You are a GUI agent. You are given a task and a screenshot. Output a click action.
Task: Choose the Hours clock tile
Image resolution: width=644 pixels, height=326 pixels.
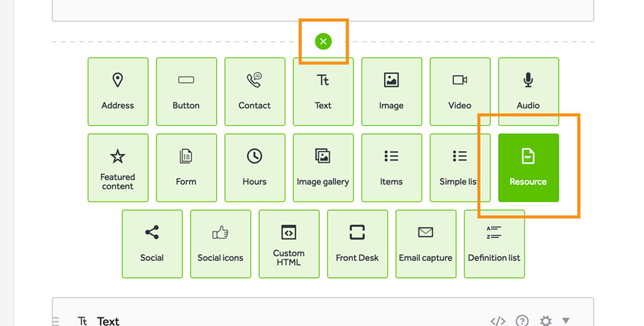point(255,168)
